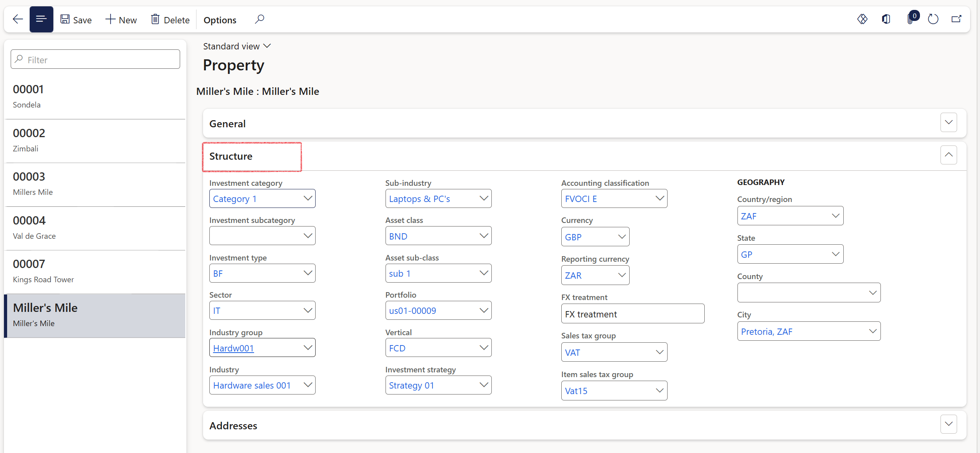Select property 00004 Val de Grace
980x453 pixels.
[95, 228]
